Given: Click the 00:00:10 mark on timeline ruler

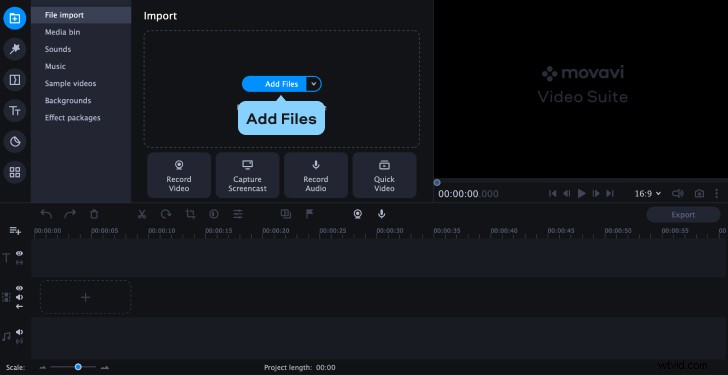Looking at the screenshot, I should [162, 231].
